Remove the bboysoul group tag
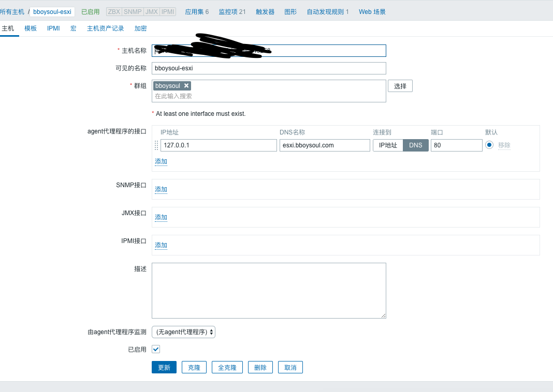Image resolution: width=553 pixels, height=392 pixels. click(x=186, y=86)
